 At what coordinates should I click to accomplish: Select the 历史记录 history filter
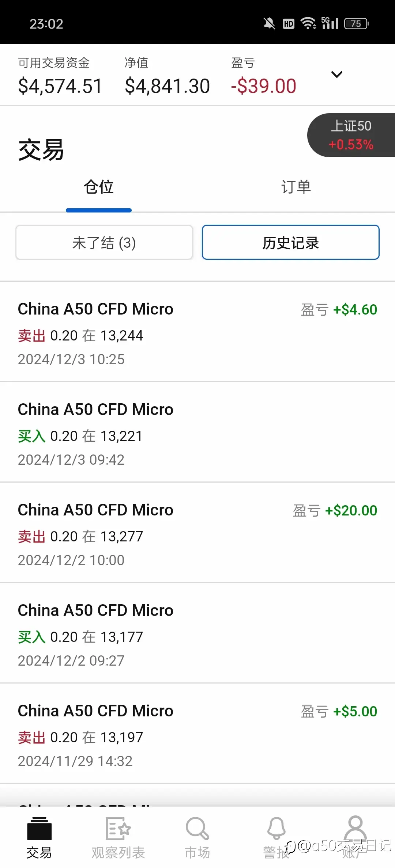click(x=291, y=242)
